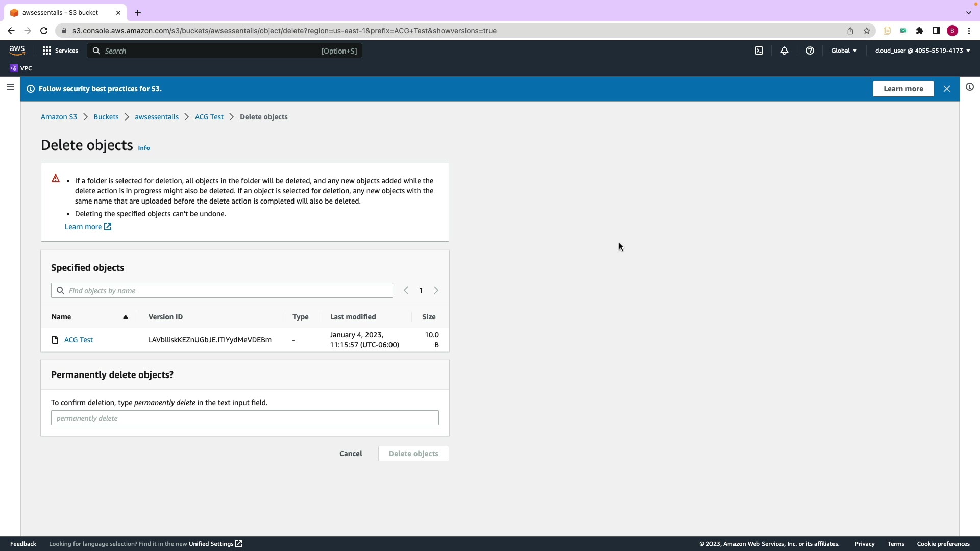The image size is (980, 551).
Task: Sort objects by Name column arrow
Action: tap(125, 317)
